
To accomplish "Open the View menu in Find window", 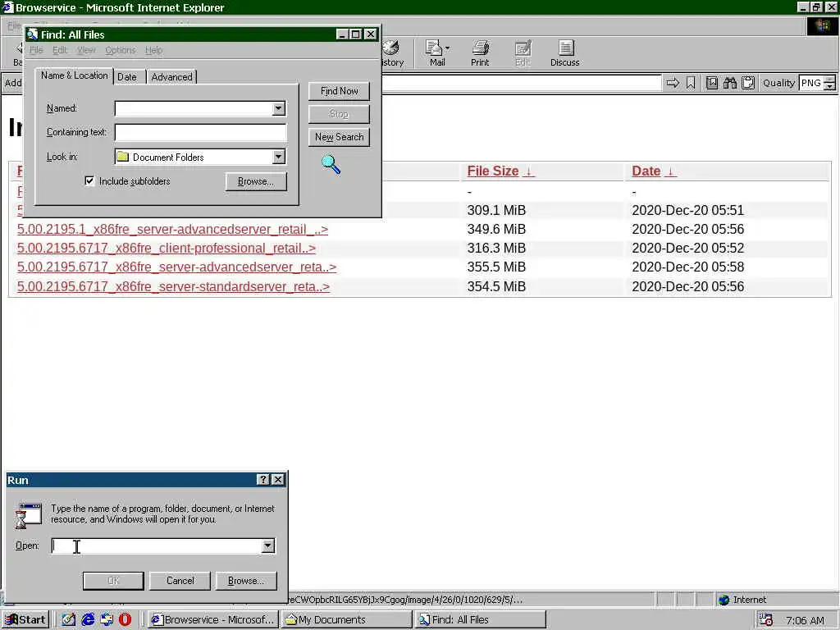I will [x=85, y=50].
